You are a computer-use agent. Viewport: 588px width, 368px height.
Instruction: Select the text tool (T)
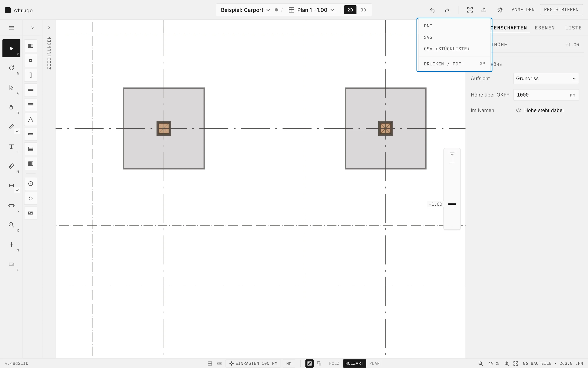pyautogui.click(x=11, y=147)
